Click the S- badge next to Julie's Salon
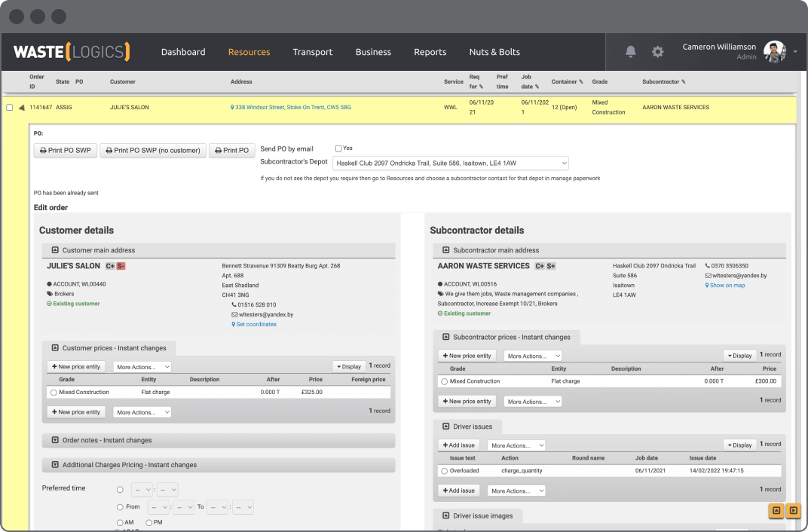The height and width of the screenshot is (532, 808). pyautogui.click(x=121, y=266)
